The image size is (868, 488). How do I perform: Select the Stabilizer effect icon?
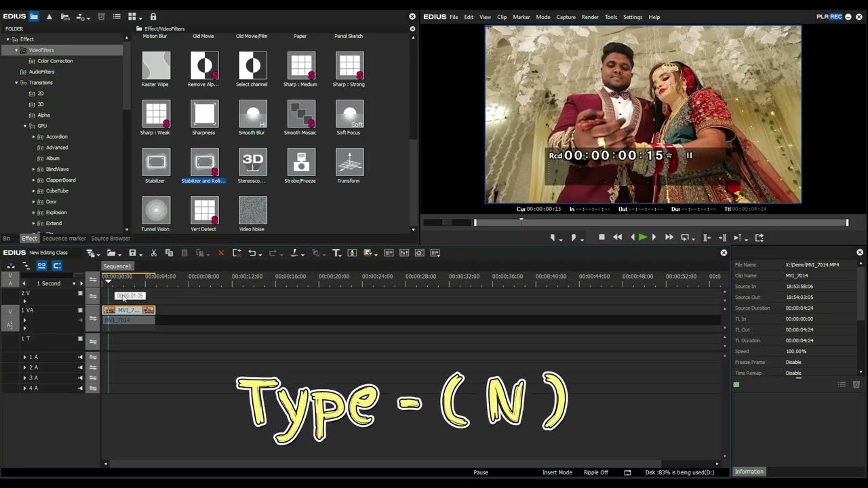[x=156, y=162]
